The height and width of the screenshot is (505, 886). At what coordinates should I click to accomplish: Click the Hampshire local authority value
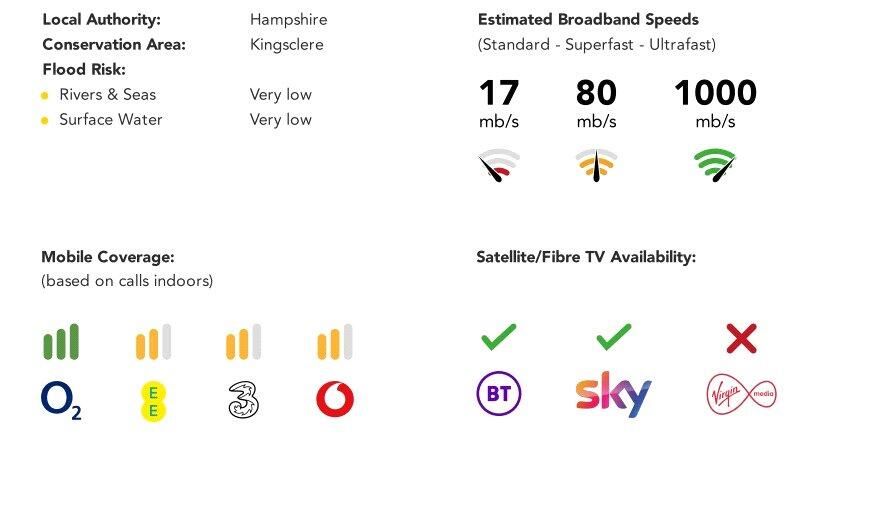[x=288, y=20]
